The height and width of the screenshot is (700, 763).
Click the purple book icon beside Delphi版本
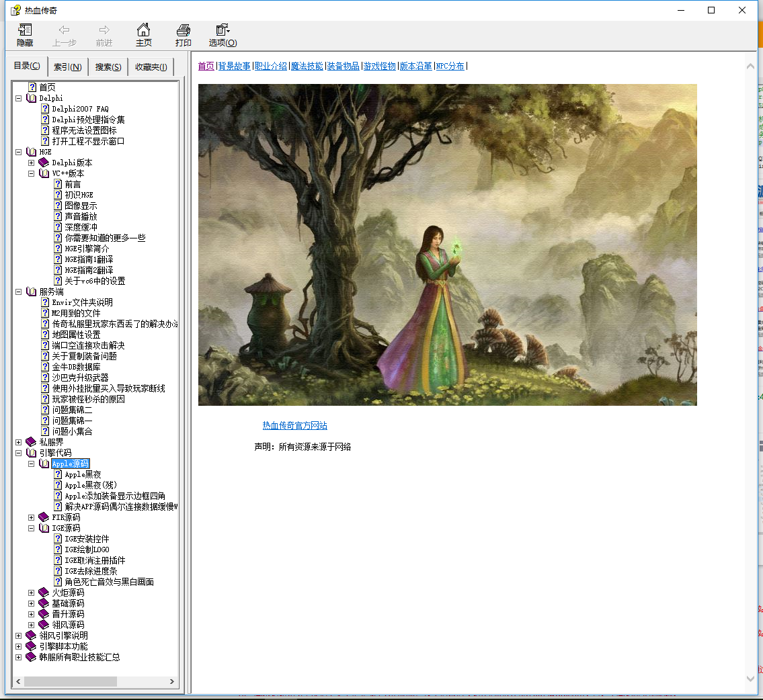pyautogui.click(x=44, y=163)
